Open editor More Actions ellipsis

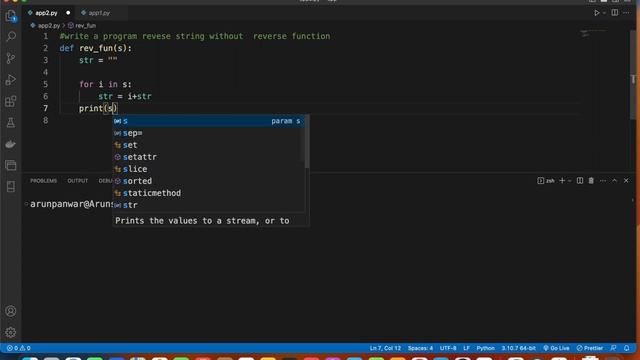pos(626,13)
